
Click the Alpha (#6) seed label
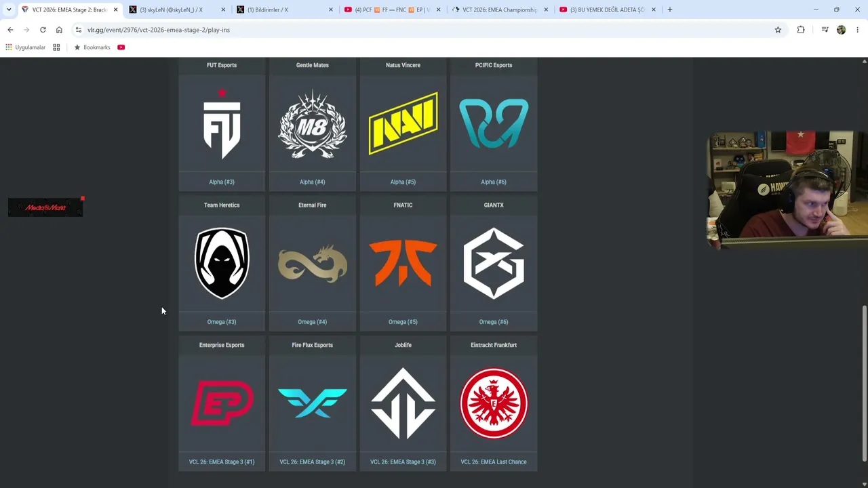tap(494, 182)
